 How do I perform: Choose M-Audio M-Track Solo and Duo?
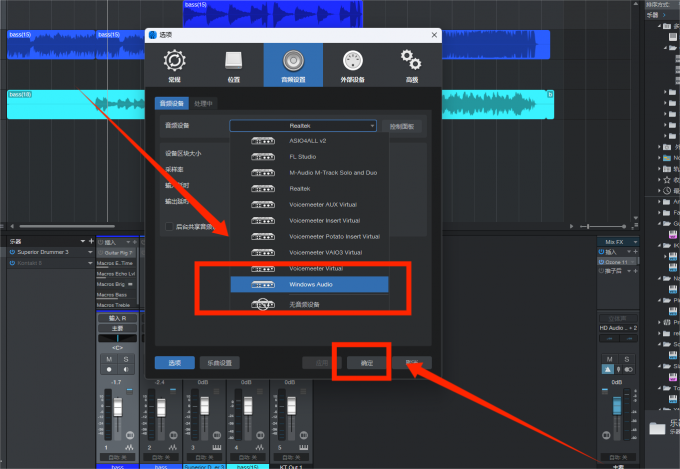(309, 173)
